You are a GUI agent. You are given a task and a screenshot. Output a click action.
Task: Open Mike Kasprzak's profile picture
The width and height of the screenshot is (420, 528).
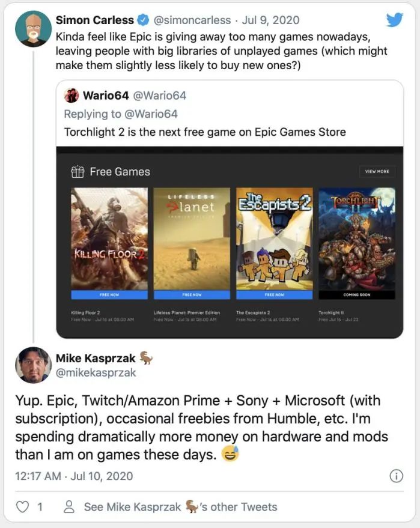[33, 365]
